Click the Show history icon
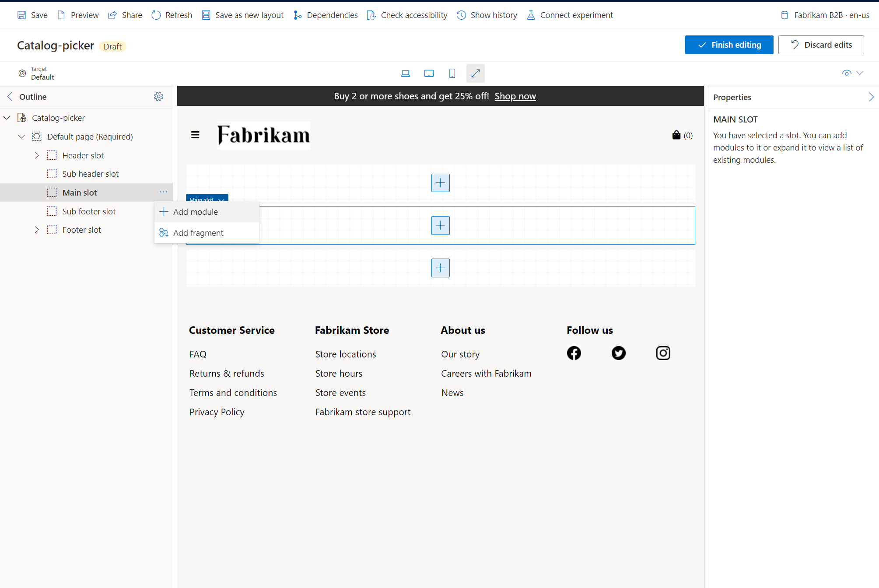Screen dimensions: 879x588 pyautogui.click(x=462, y=15)
